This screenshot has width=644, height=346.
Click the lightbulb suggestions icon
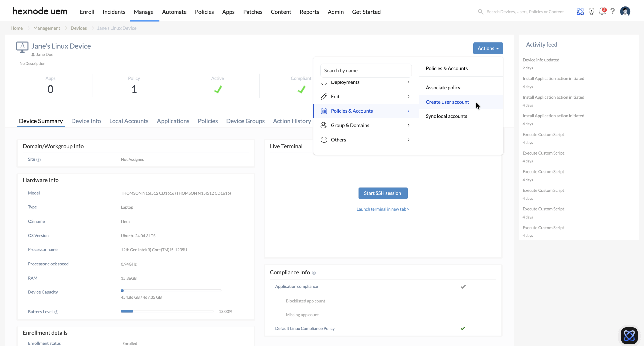[x=591, y=12]
